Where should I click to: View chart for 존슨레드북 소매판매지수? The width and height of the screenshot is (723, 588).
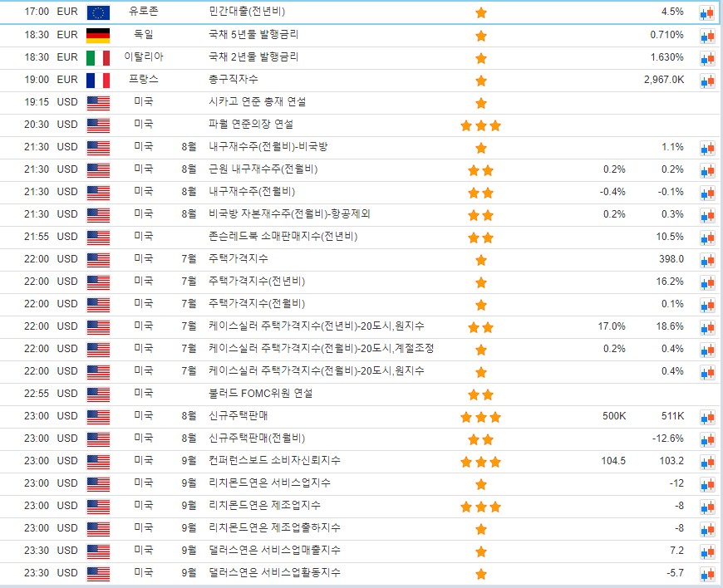coord(707,238)
